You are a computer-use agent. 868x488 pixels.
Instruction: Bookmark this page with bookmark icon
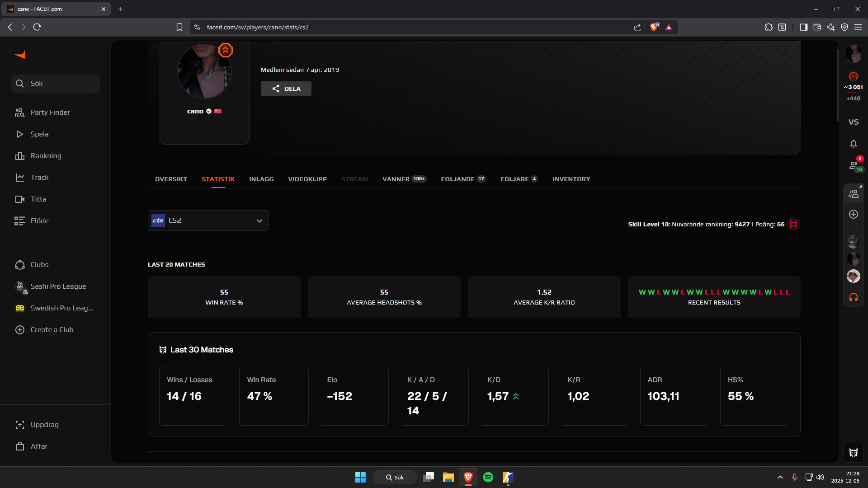[x=179, y=27]
